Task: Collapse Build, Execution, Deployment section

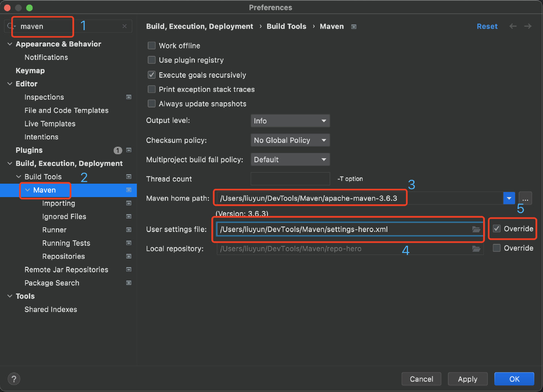Action: tap(10, 163)
